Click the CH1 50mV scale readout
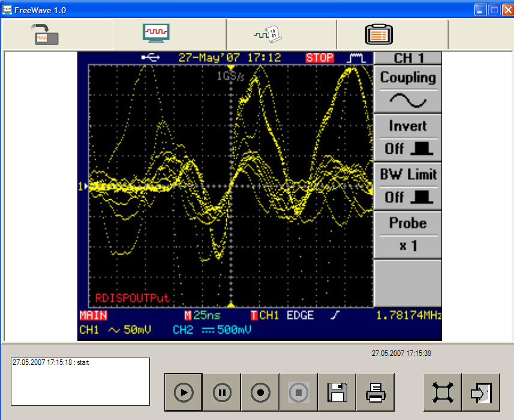Image resolution: width=514 pixels, height=420 pixels. pyautogui.click(x=115, y=330)
